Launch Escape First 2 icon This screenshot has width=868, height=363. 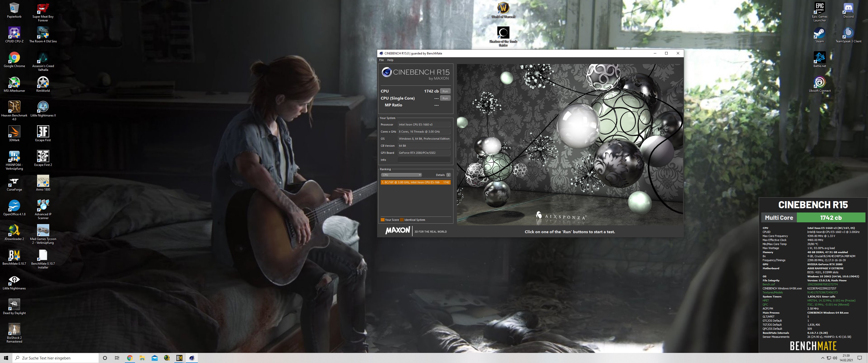coord(43,158)
